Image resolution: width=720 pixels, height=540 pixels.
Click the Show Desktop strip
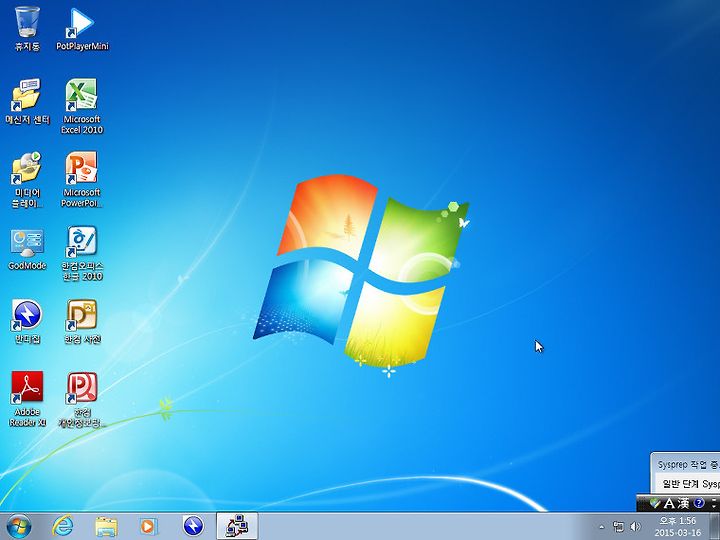(714, 527)
